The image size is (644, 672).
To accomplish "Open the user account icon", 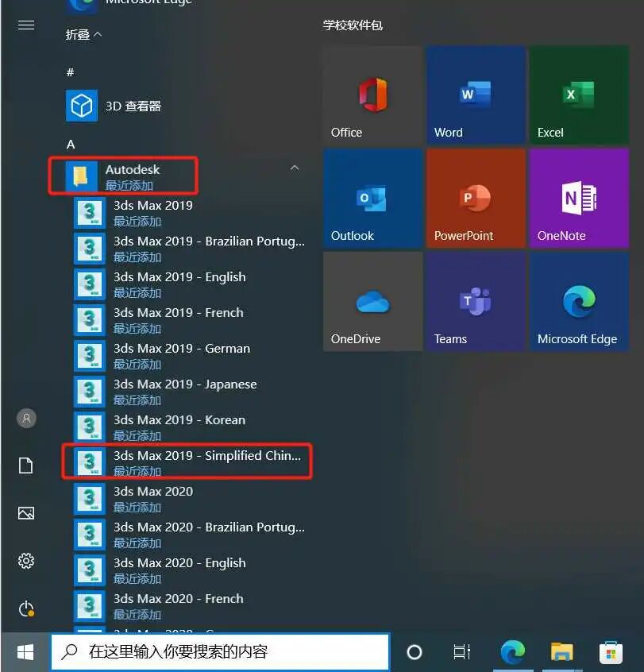I will tap(26, 418).
